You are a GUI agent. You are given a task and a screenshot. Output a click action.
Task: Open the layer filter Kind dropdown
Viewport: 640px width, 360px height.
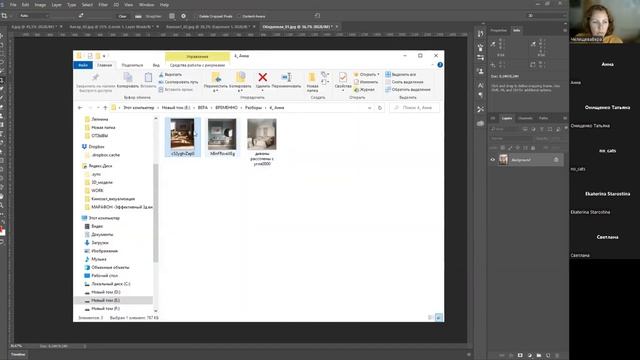click(505, 129)
